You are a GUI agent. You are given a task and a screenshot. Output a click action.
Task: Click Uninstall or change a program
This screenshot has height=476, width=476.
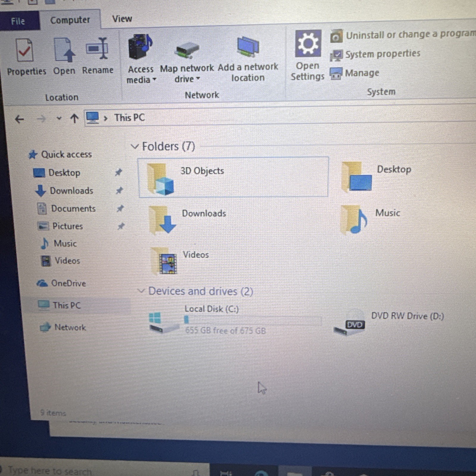point(403,35)
